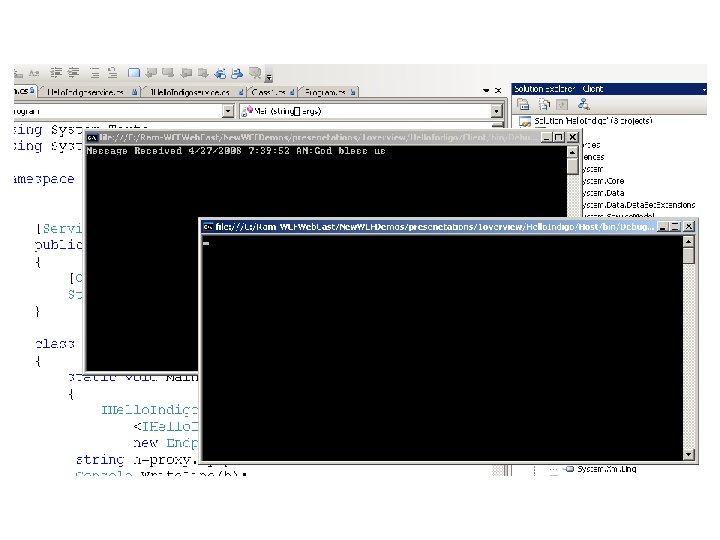
Task: Click Client console scroll up arrow
Action: [x=573, y=152]
